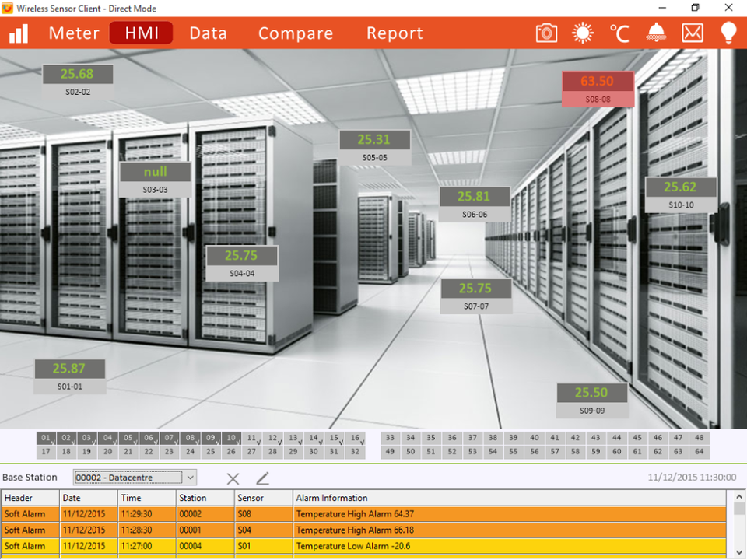Open the Data tab
747x560 pixels.
208,33
